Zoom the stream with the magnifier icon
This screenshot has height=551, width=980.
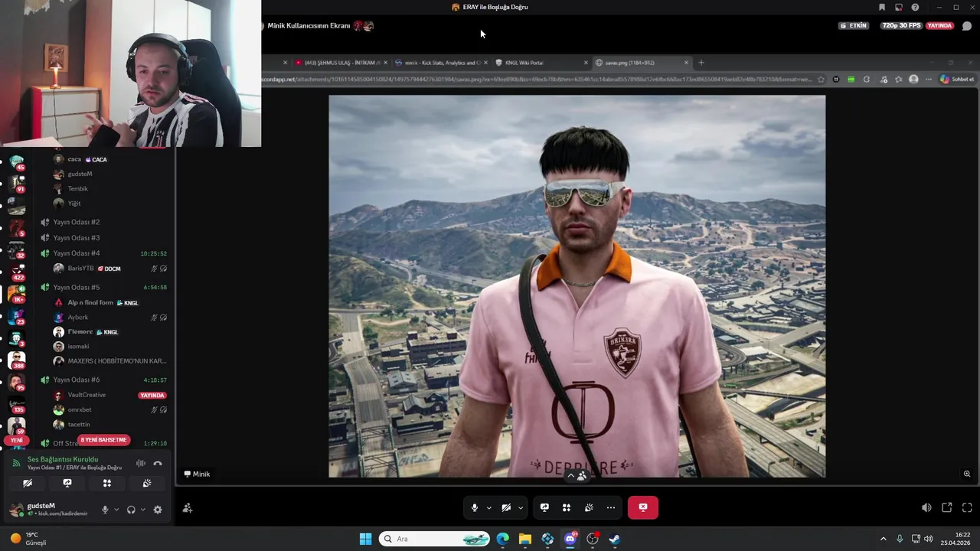pos(967,474)
